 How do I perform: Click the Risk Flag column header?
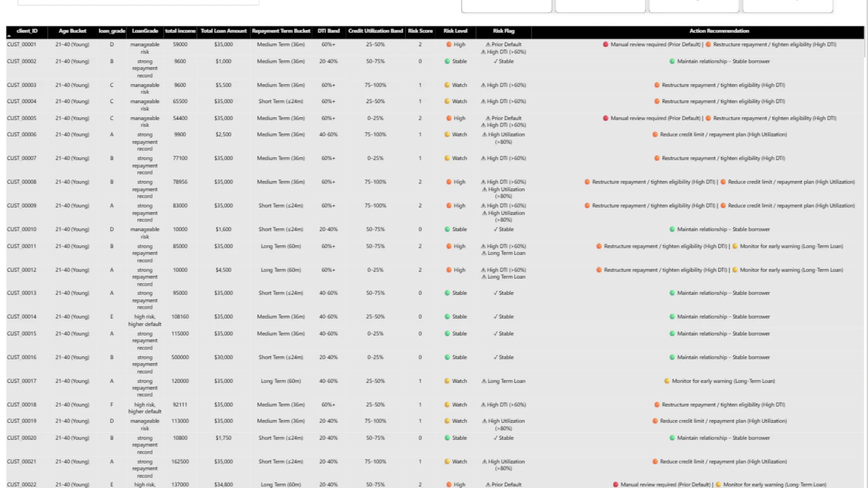click(504, 31)
